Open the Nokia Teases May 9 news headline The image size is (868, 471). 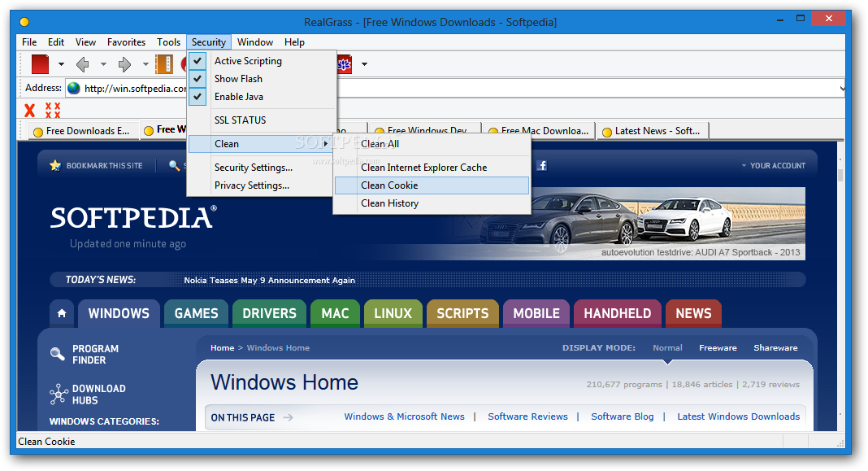coord(270,281)
